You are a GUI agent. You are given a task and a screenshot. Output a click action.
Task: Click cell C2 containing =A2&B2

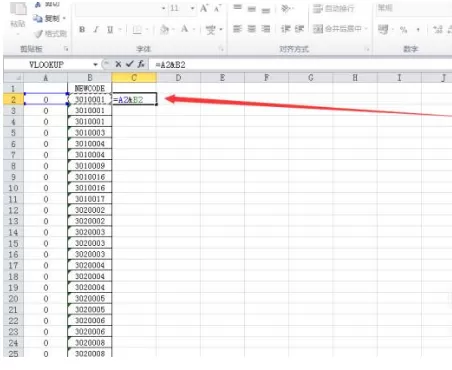(134, 99)
